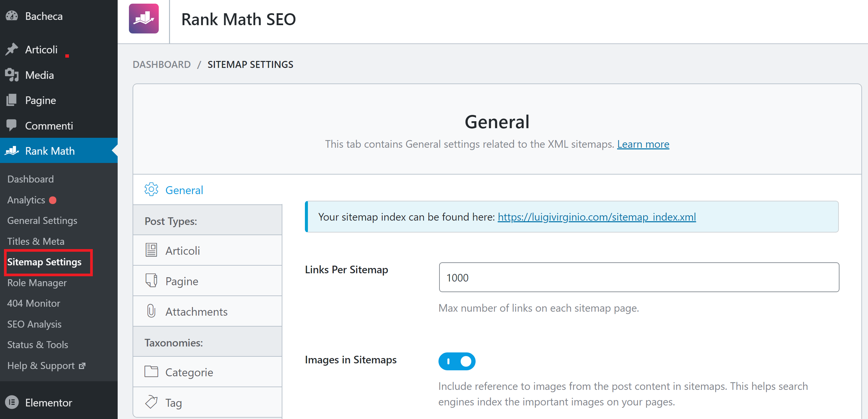Open Role Manager submenu
Screen dimensions: 868x419
pos(37,283)
